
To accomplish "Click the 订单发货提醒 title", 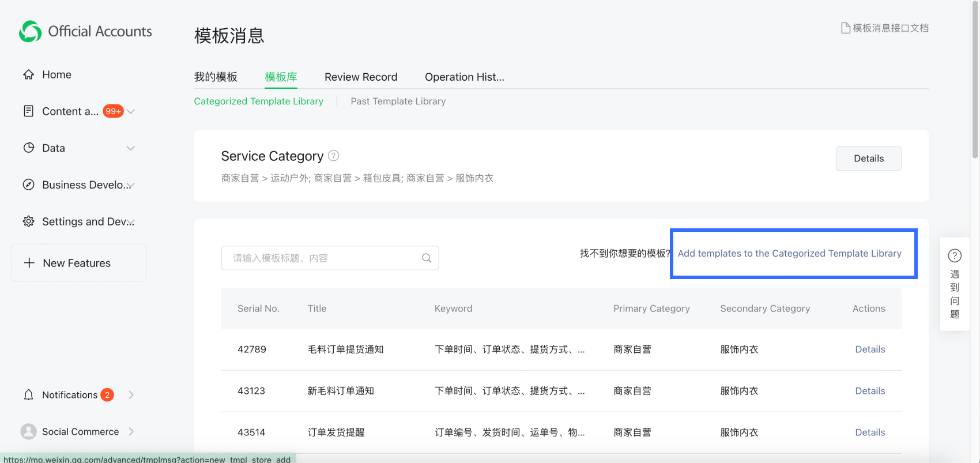I will click(x=336, y=432).
